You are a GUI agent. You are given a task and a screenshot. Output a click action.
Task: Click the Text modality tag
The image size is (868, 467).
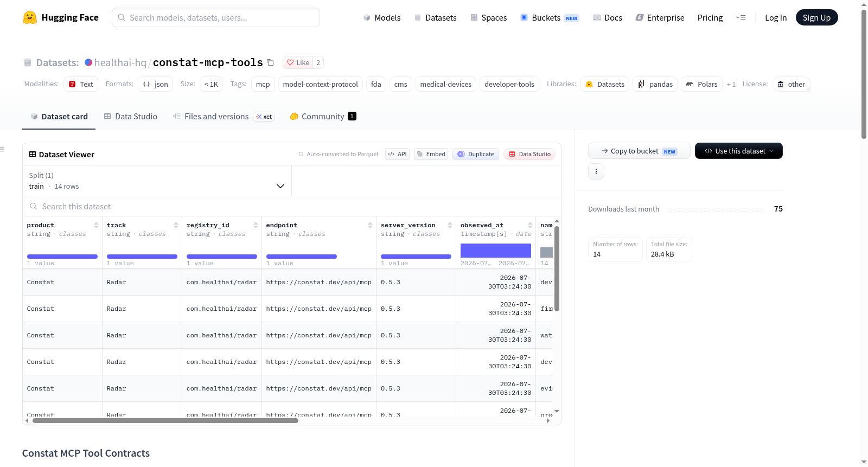tap(81, 84)
